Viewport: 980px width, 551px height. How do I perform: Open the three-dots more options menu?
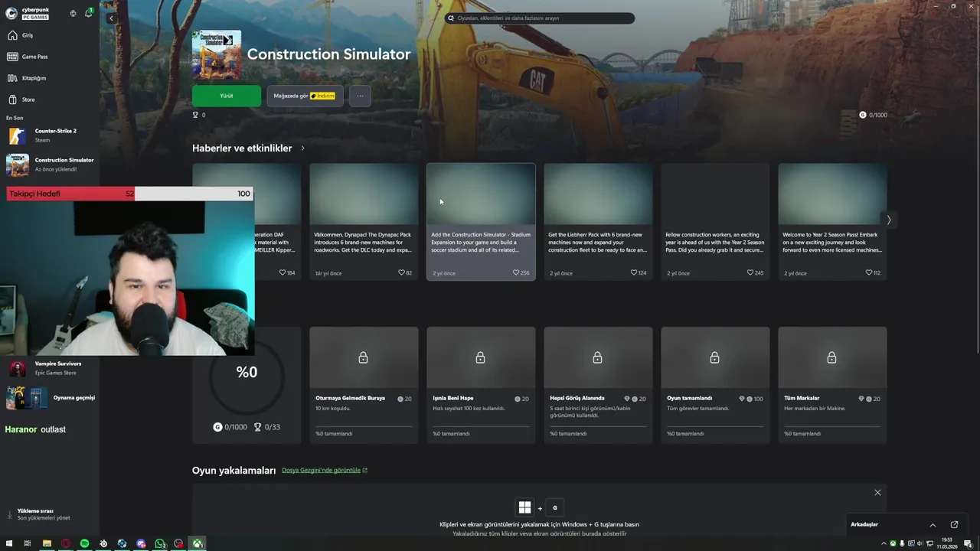(x=360, y=96)
